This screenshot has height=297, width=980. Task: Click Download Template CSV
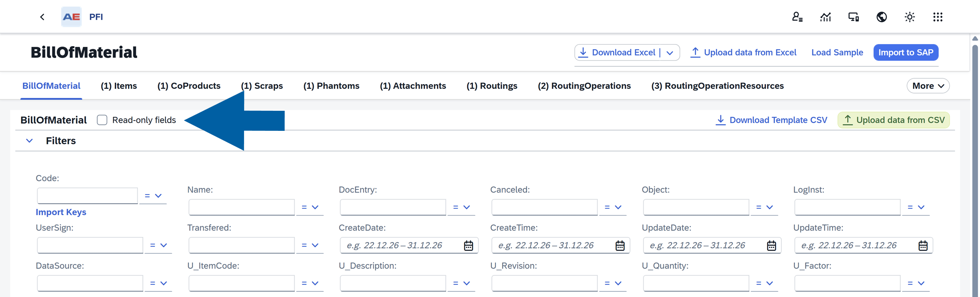pyautogui.click(x=772, y=120)
